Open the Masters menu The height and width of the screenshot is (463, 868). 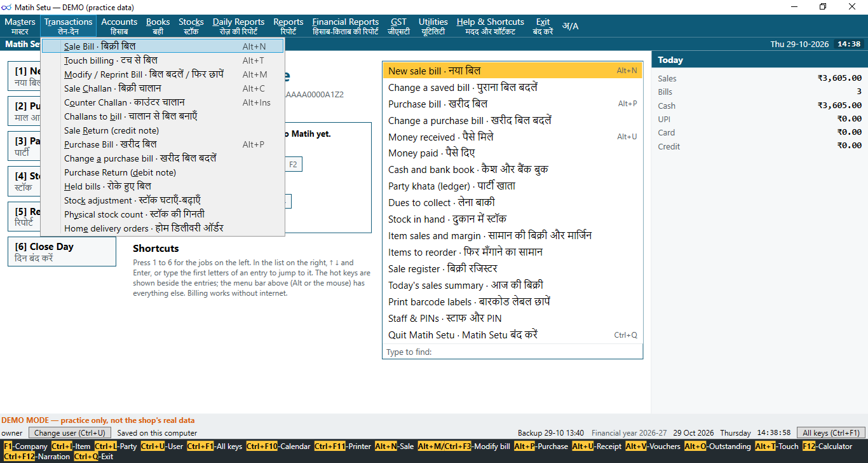[x=20, y=26]
